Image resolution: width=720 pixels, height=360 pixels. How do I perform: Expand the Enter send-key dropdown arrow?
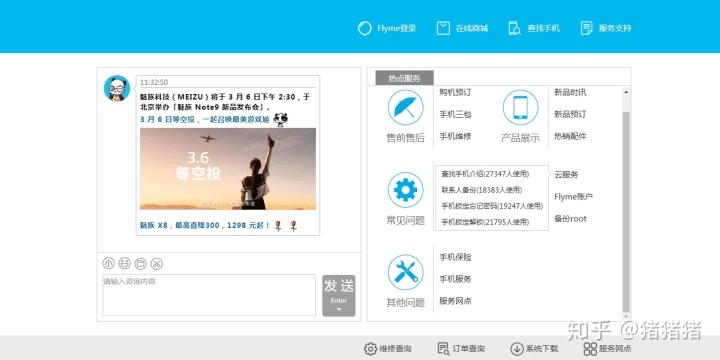339,309
